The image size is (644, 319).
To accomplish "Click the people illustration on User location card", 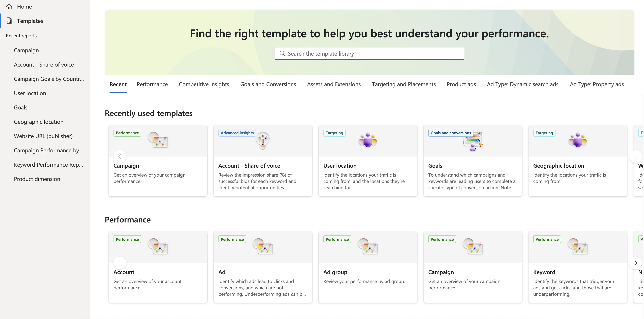I will pyautogui.click(x=368, y=140).
